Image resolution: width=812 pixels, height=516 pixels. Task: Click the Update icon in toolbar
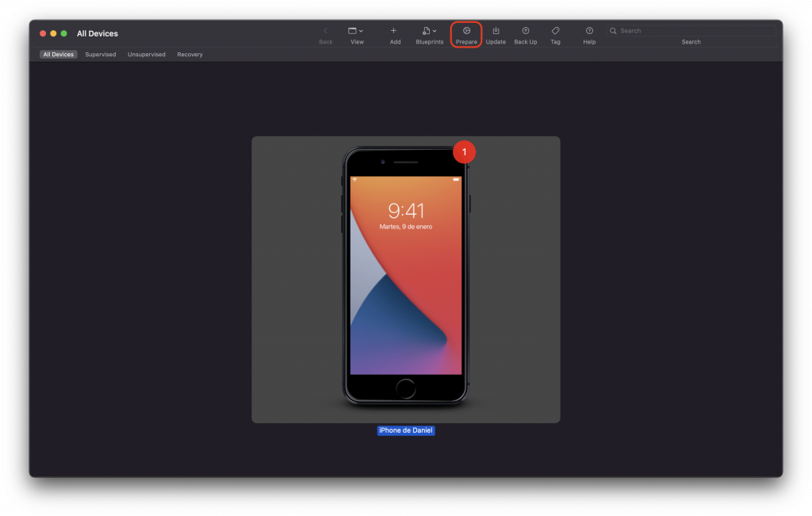496,31
